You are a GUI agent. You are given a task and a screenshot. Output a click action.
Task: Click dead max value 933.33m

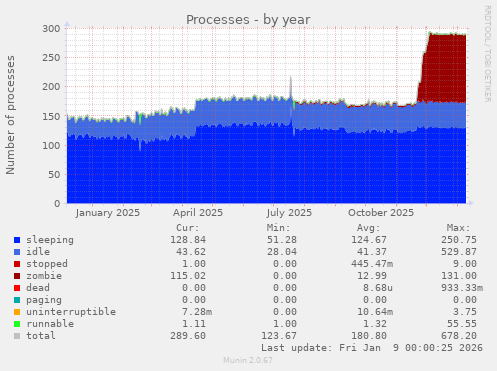tap(462, 288)
